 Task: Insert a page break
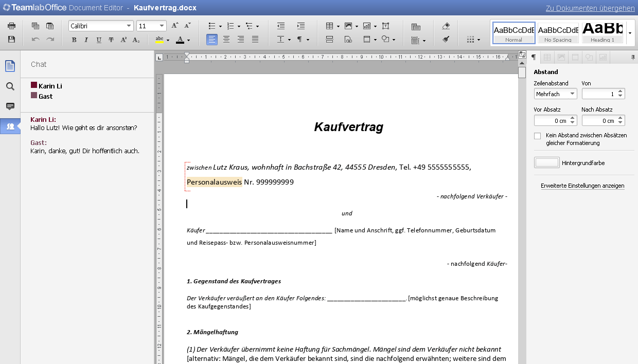(329, 40)
